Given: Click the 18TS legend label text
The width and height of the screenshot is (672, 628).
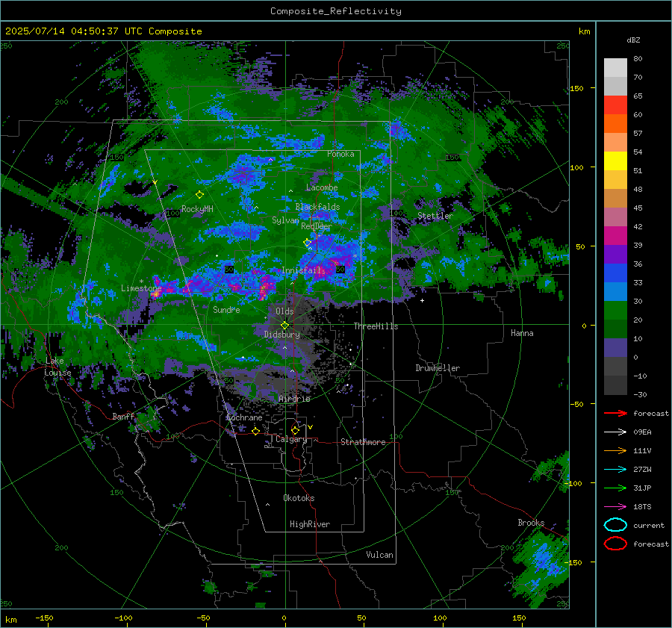Looking at the screenshot, I should 642,507.
